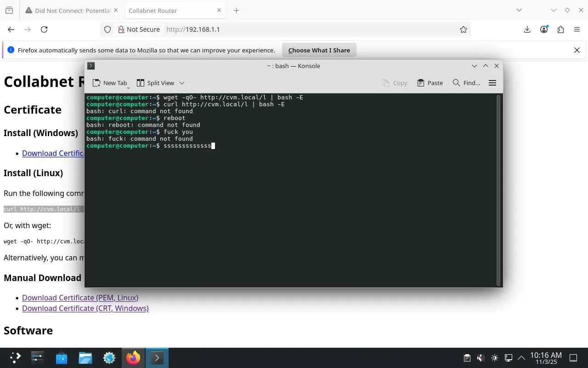Open the network tray icon

click(x=509, y=358)
